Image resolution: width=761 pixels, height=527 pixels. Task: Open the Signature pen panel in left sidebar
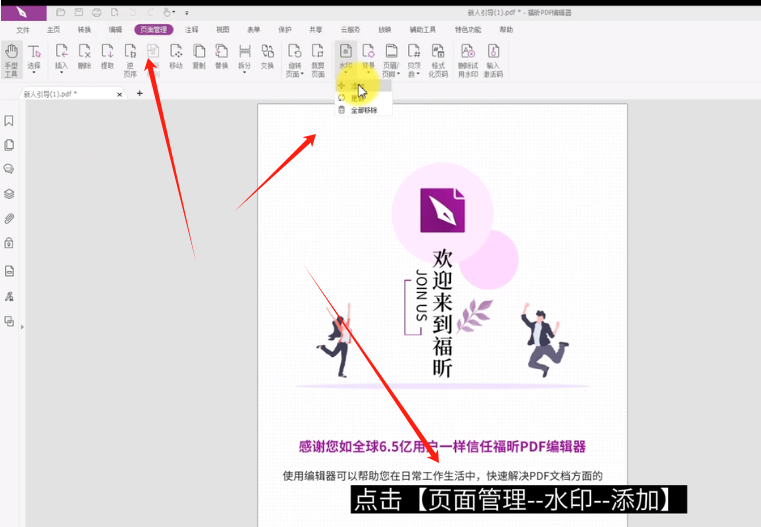pyautogui.click(x=9, y=296)
